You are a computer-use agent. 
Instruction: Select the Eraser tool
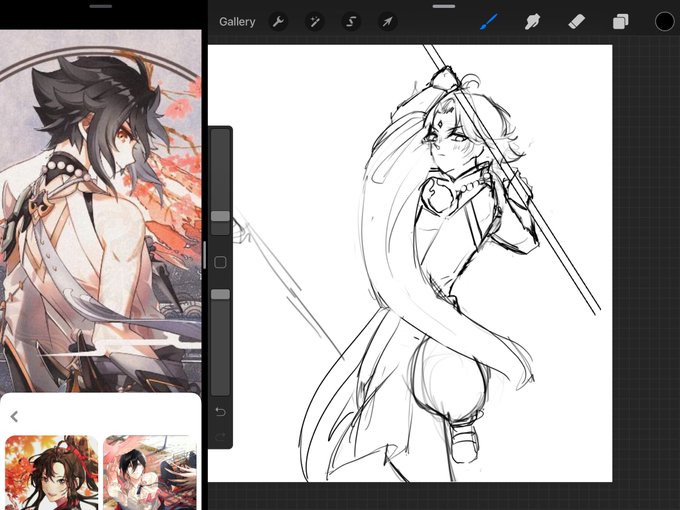tap(576, 21)
